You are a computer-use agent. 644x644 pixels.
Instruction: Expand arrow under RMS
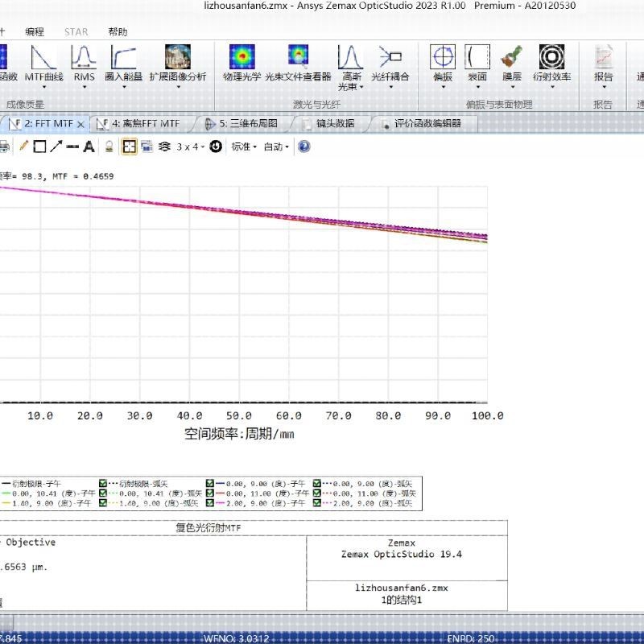tap(85, 87)
